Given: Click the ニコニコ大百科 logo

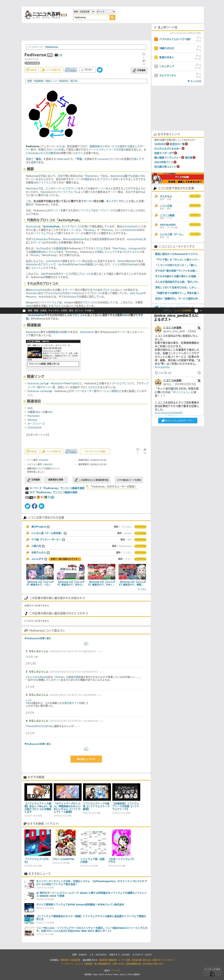Looking at the screenshot, I should click(46, 15).
